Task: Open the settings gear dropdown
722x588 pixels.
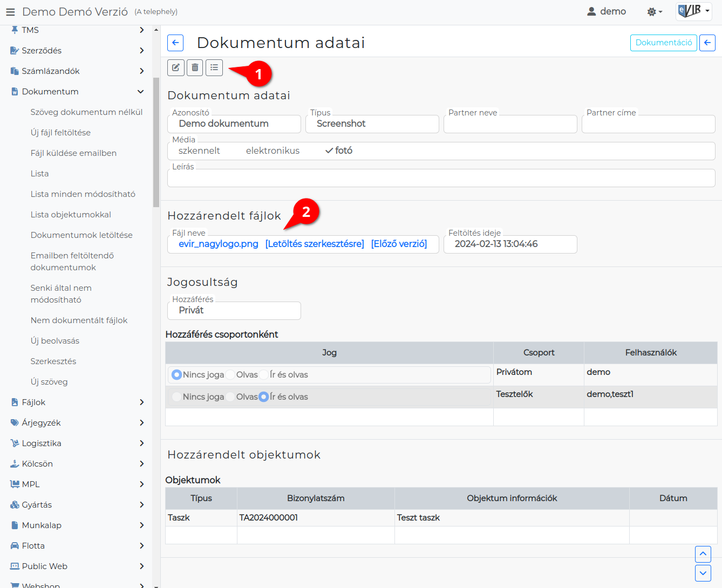Action: (x=655, y=11)
